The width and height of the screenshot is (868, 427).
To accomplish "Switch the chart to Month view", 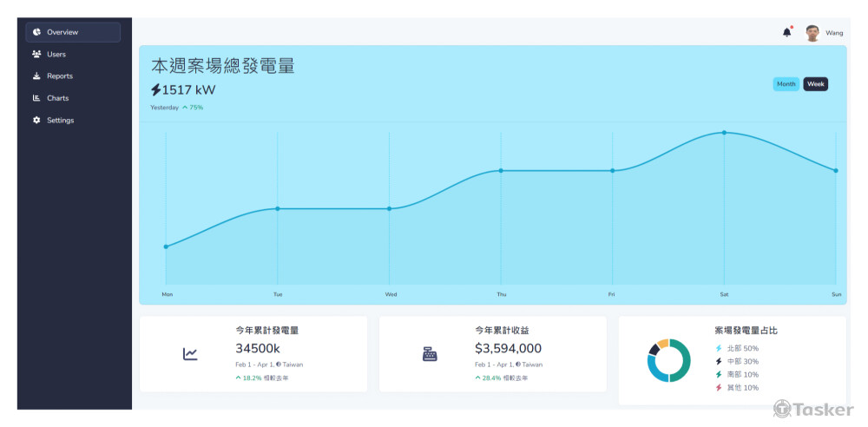I will click(786, 84).
